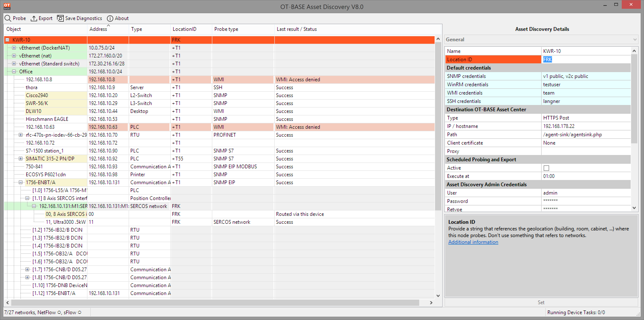Collapse the 1756-ENBT/A device node
This screenshot has height=320, width=644.
click(x=21, y=182)
